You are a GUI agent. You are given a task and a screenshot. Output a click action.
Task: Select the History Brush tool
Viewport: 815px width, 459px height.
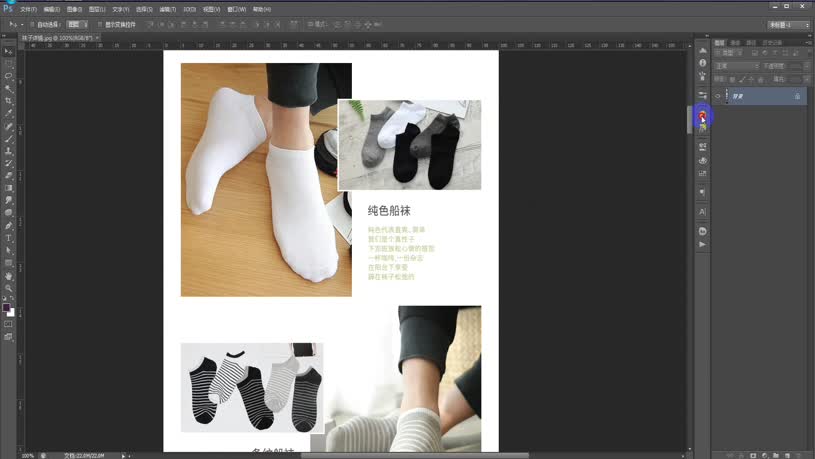8,164
